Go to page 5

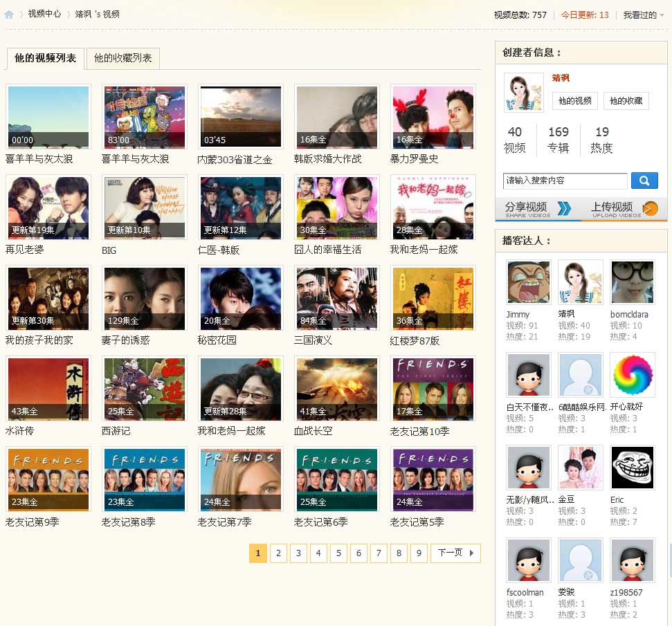tap(338, 553)
